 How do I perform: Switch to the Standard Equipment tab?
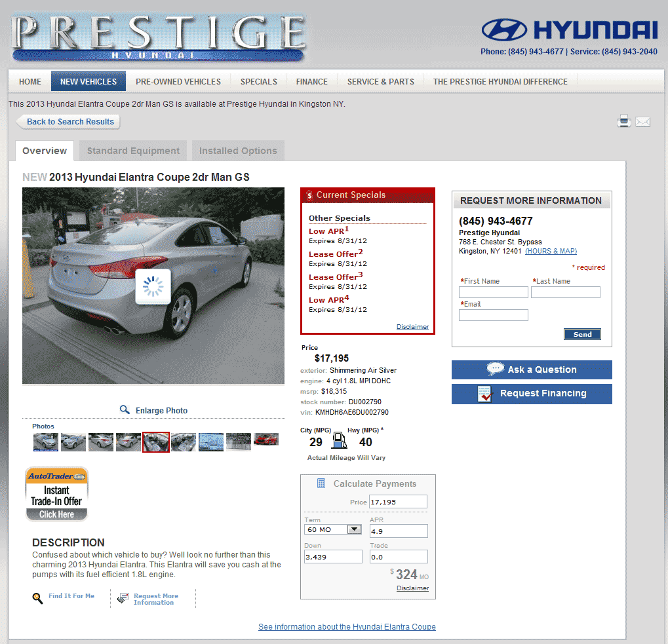click(x=133, y=151)
